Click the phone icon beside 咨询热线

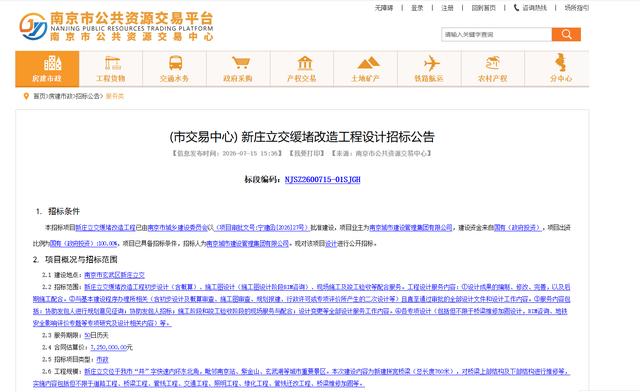516,8
